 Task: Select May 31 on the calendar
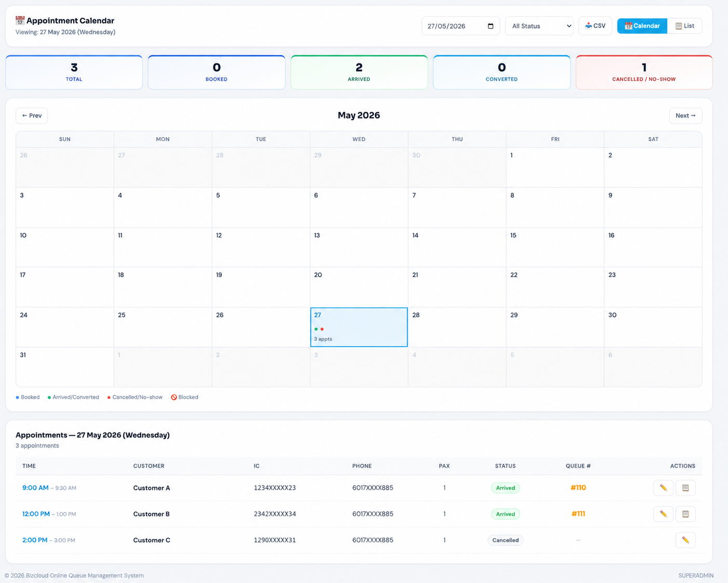(x=65, y=367)
